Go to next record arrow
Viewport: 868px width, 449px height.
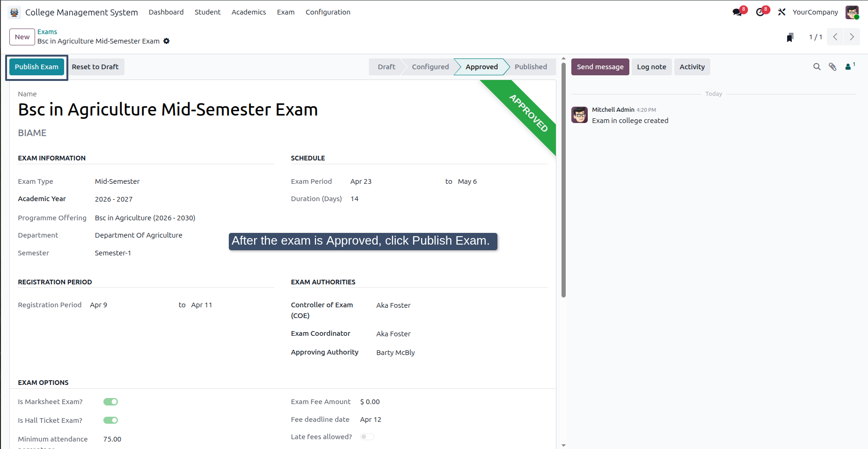[x=852, y=37]
